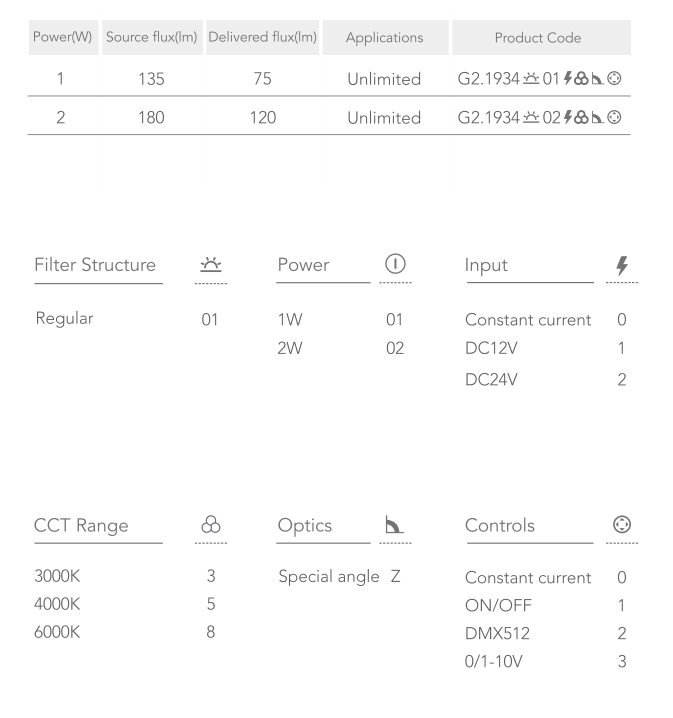673x718 pixels.
Task: Click the Delivered flux(lm) column header
Action: click(262, 38)
